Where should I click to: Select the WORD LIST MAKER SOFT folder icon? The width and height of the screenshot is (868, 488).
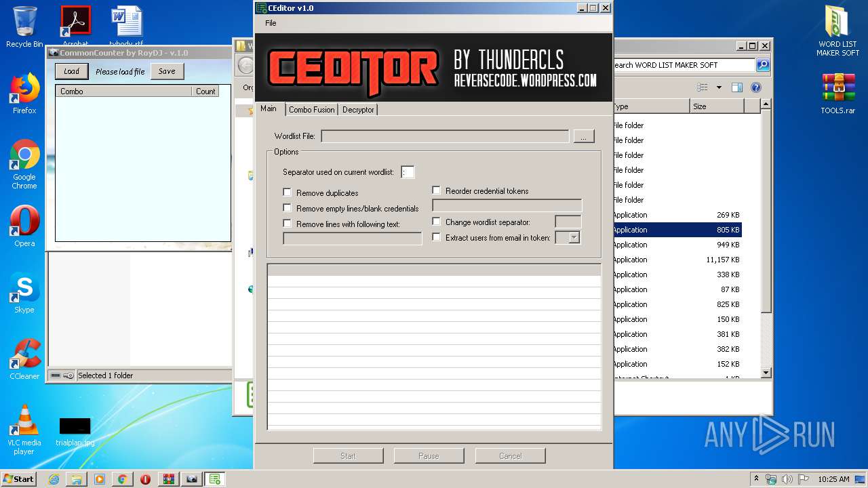(837, 30)
